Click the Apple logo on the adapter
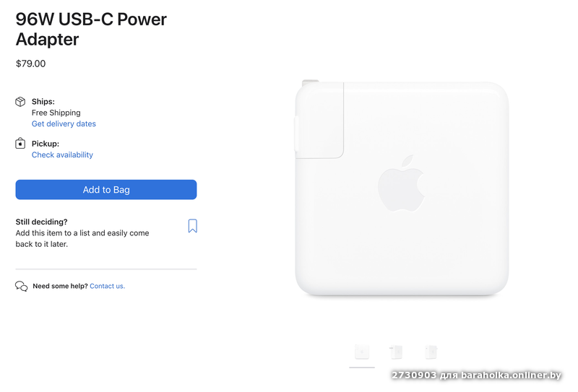The height and width of the screenshot is (392, 578). pyautogui.click(x=402, y=183)
